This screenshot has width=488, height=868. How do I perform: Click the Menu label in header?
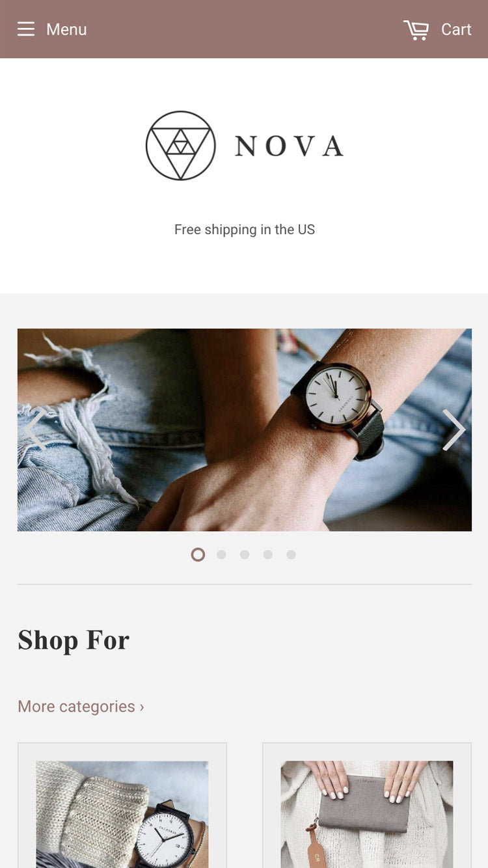(x=66, y=30)
